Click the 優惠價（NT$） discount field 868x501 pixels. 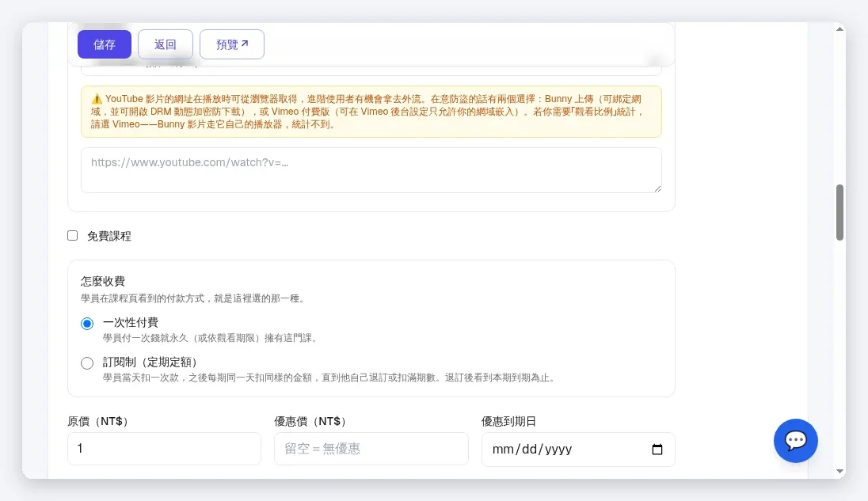[x=371, y=449]
